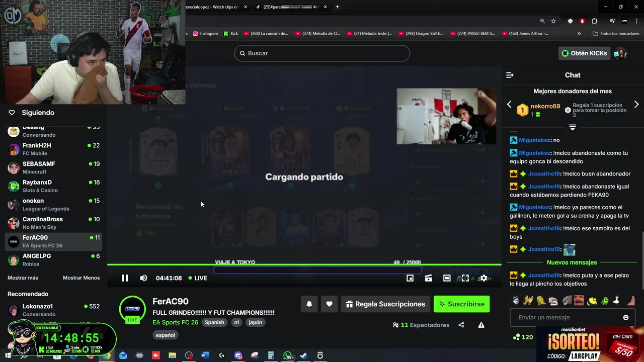Insert the Patrick star emote
Screen dimensions: 644x362
coord(631,301)
